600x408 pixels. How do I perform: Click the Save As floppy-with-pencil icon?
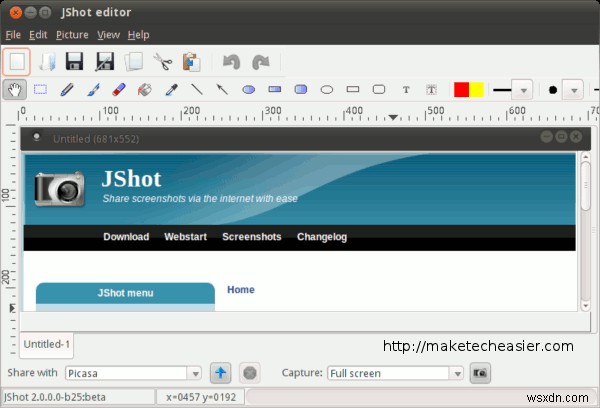(104, 62)
